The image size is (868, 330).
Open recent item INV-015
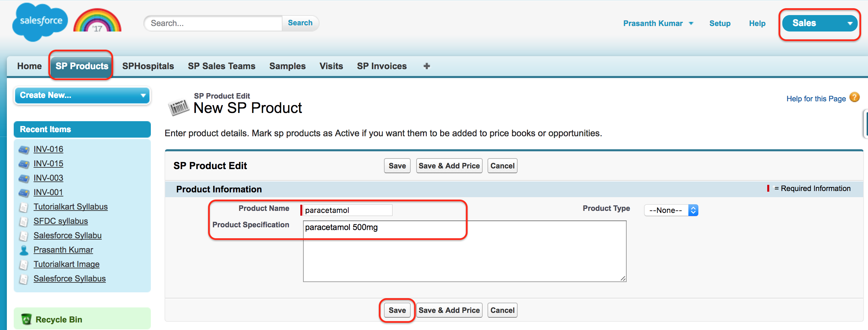point(48,164)
